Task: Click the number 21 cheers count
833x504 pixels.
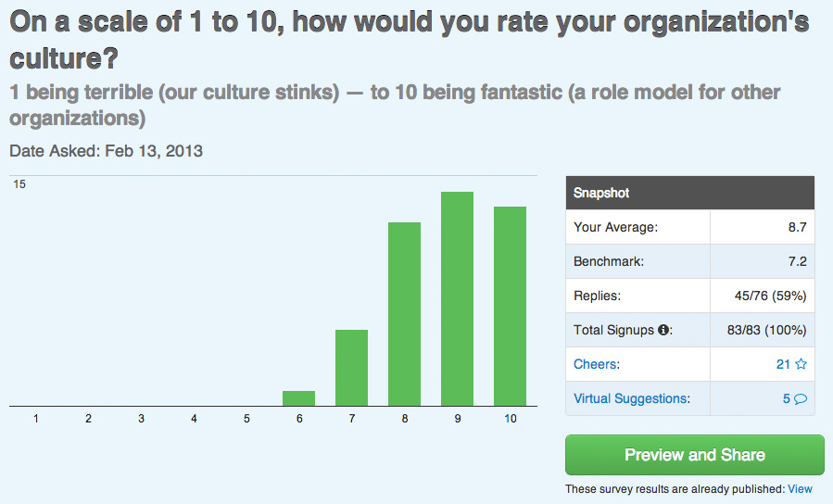Action: coord(783,364)
